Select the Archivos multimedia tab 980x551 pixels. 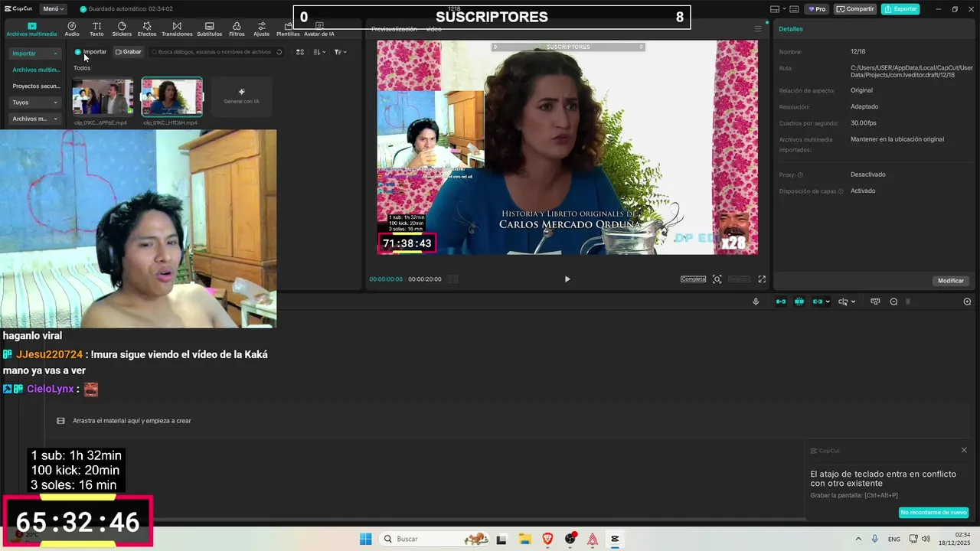tap(31, 29)
